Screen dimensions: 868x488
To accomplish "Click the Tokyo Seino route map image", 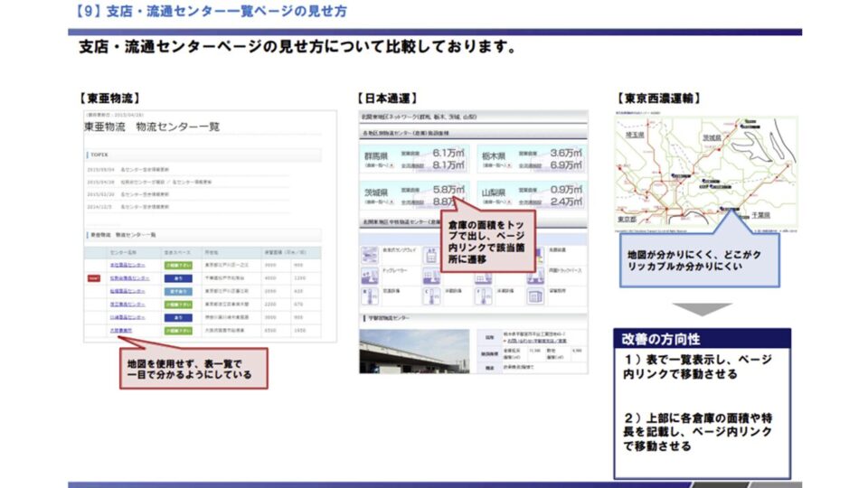I will [x=706, y=173].
